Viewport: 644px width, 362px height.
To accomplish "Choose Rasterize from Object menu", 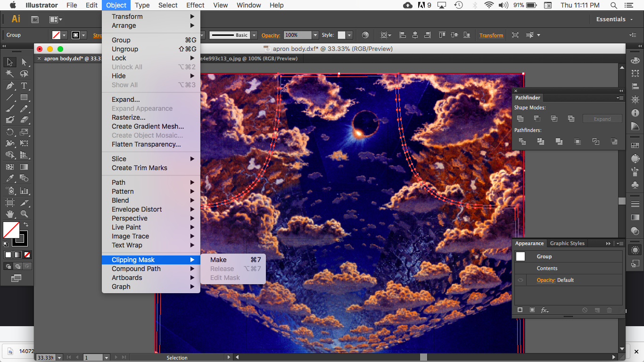I will tap(151, 117).
